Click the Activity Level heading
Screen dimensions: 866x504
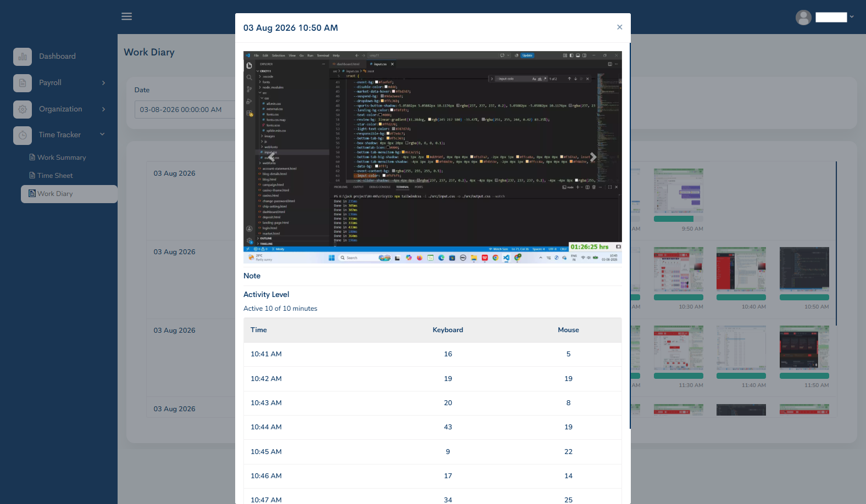[x=266, y=295]
